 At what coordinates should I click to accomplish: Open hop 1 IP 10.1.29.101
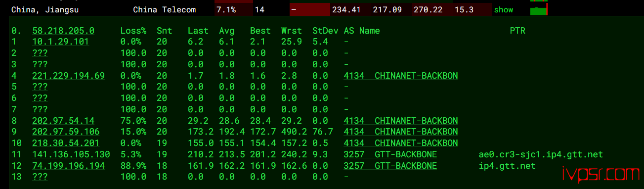pos(61,42)
